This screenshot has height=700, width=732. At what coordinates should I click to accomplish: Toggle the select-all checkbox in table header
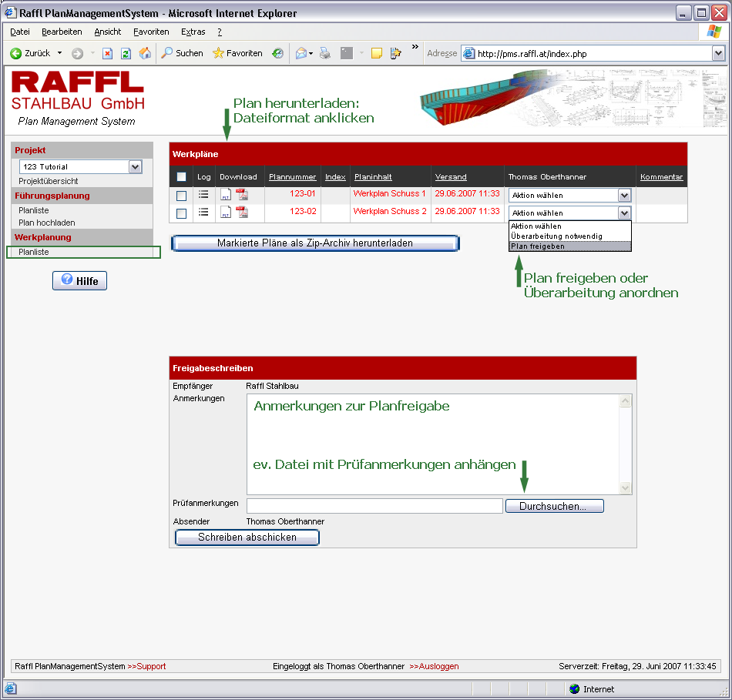[181, 177]
